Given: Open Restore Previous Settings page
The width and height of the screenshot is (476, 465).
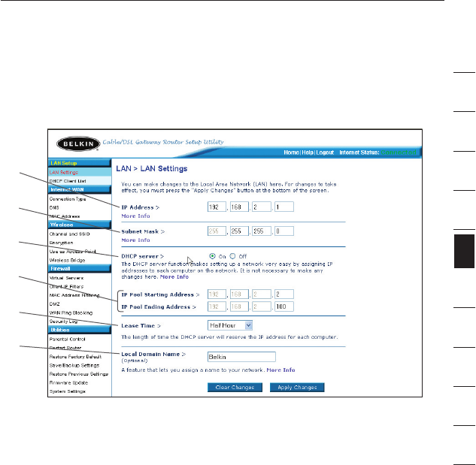Looking at the screenshot, I should pyautogui.click(x=79, y=374).
